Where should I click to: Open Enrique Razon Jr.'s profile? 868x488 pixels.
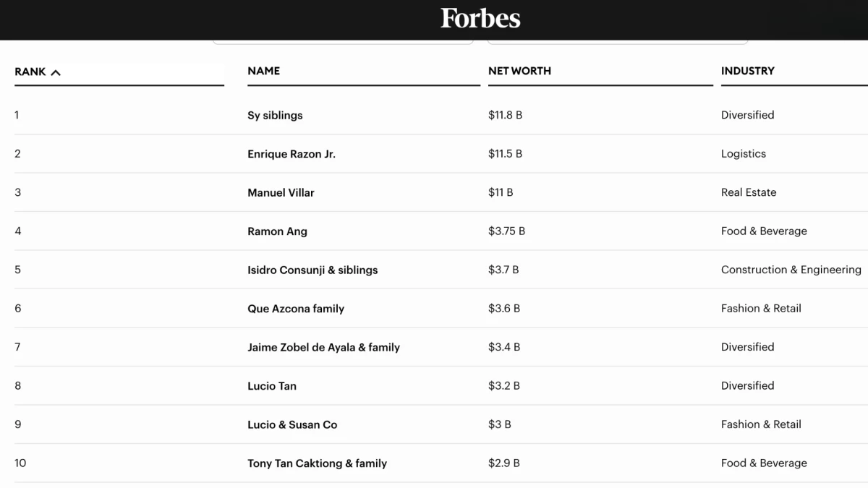tap(292, 154)
